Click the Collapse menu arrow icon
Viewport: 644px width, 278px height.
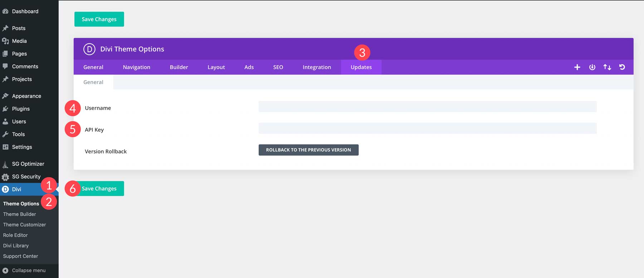pyautogui.click(x=5, y=270)
